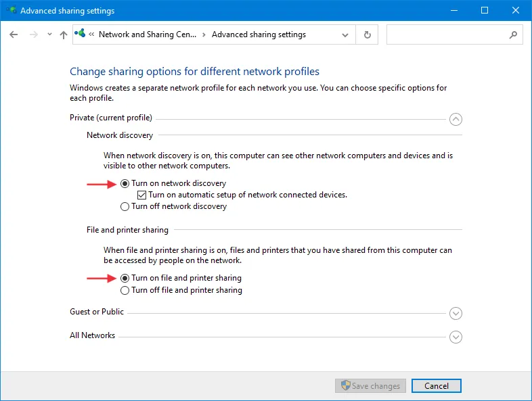Click the search magnifier icon
This screenshot has height=401, width=532.
pos(513,34)
